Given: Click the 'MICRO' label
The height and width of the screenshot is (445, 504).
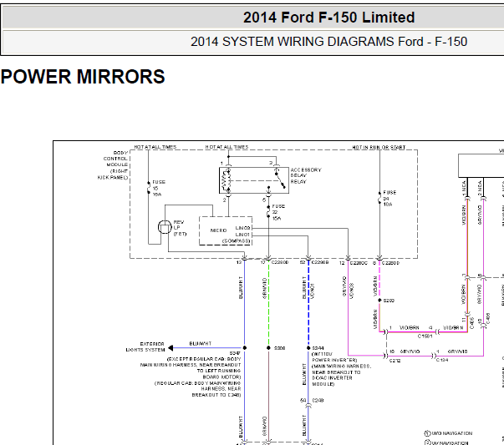Looking at the screenshot, I should (x=218, y=230).
